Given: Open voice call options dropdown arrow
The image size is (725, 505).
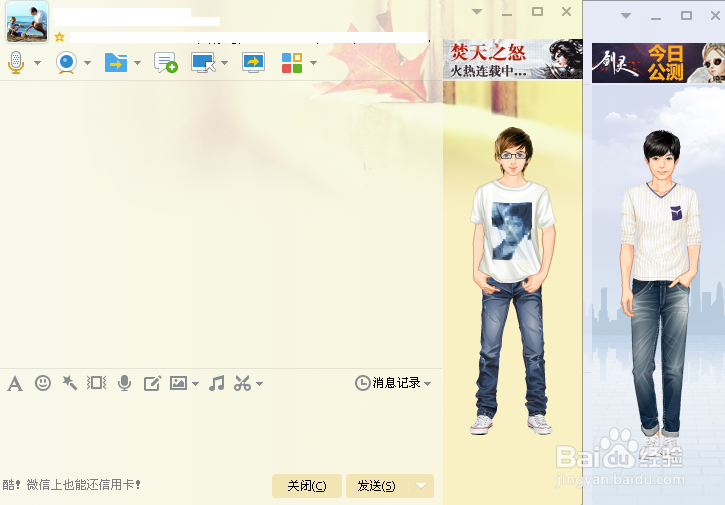Looking at the screenshot, I should pyautogui.click(x=37, y=63).
